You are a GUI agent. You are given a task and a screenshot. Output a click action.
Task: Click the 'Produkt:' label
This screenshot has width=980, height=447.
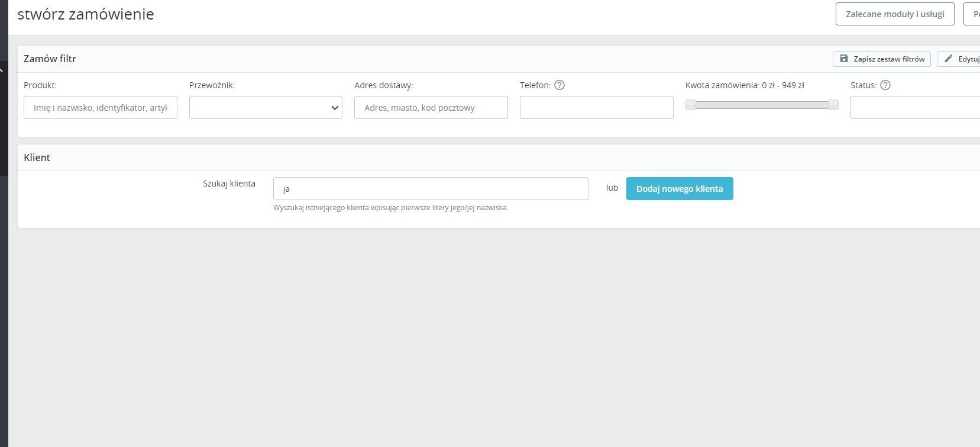(40, 85)
